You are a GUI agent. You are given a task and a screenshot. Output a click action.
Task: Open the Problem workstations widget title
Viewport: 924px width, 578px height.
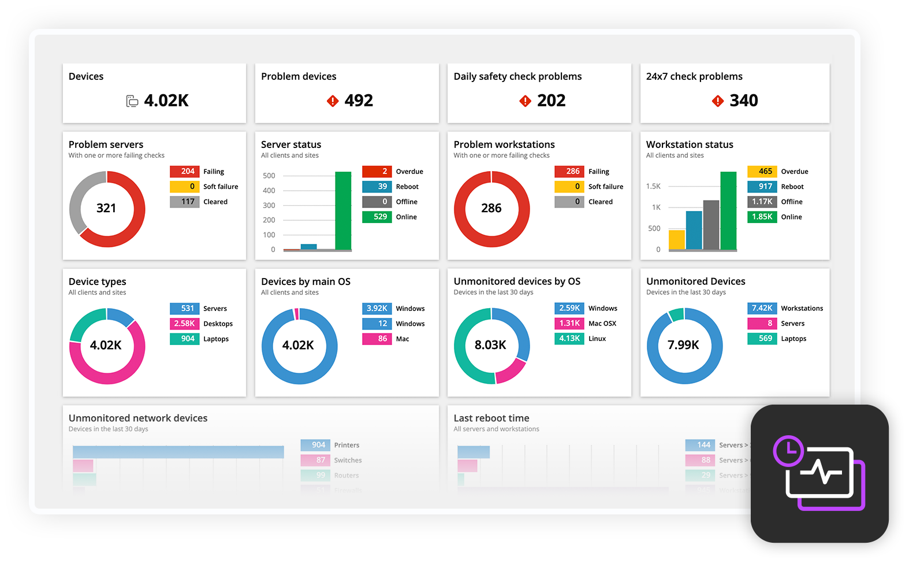click(504, 144)
